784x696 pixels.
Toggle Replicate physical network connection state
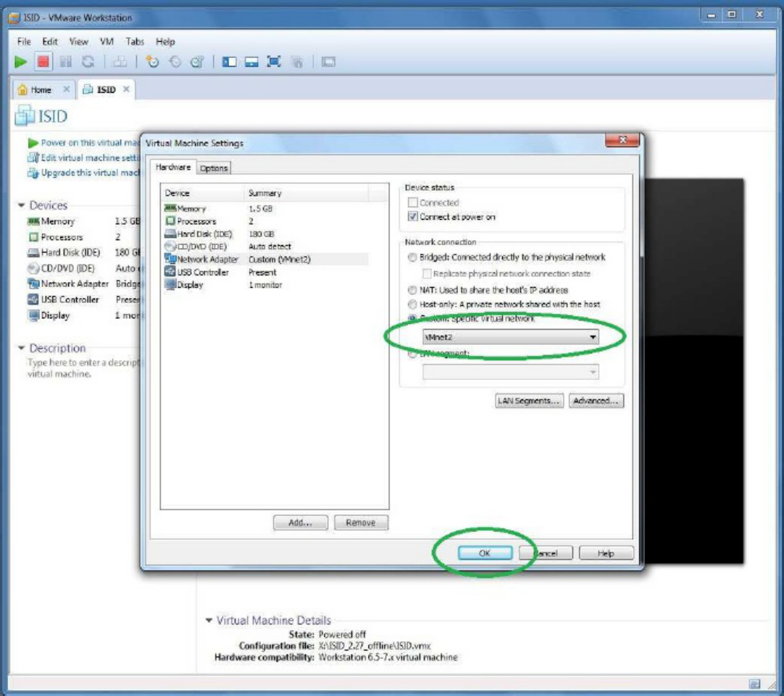[427, 274]
